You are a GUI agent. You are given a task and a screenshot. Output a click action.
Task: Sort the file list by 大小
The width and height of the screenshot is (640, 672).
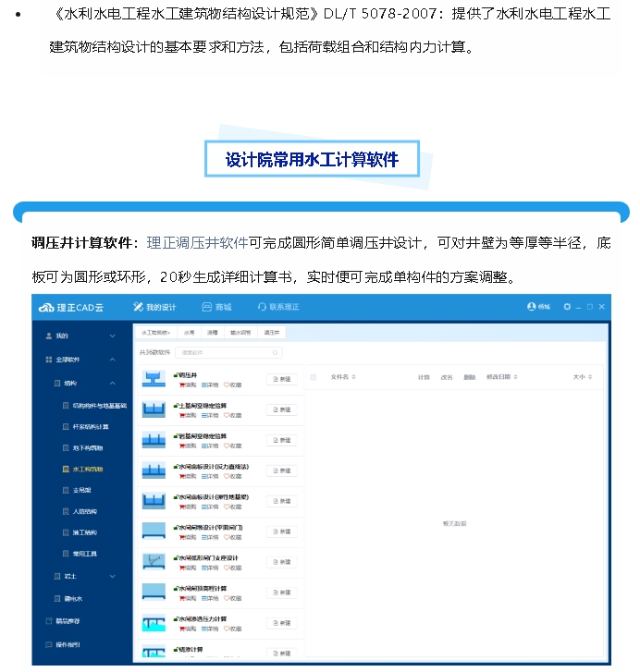click(x=579, y=377)
